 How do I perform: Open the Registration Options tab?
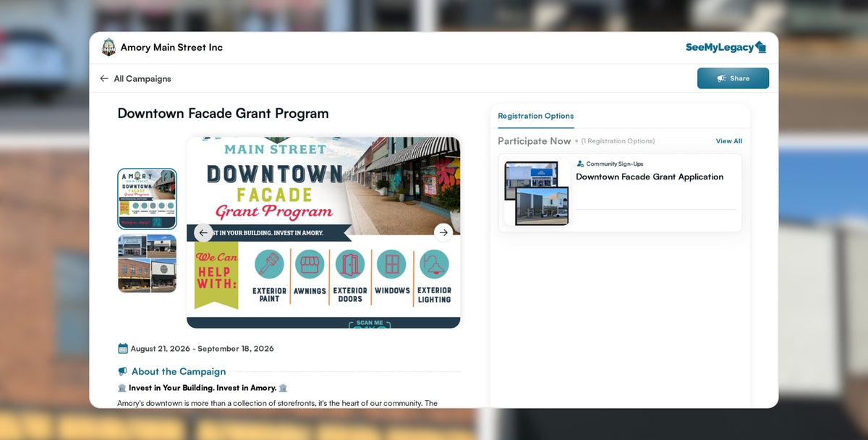click(536, 116)
